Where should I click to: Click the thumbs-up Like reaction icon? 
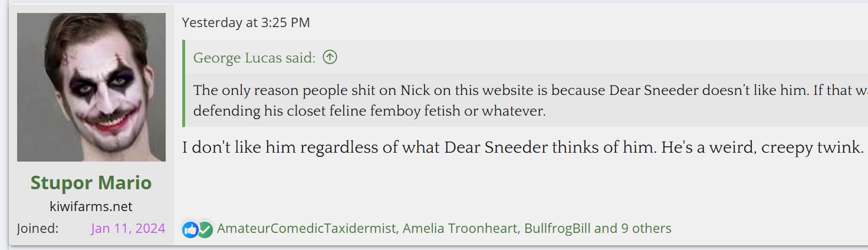click(190, 229)
